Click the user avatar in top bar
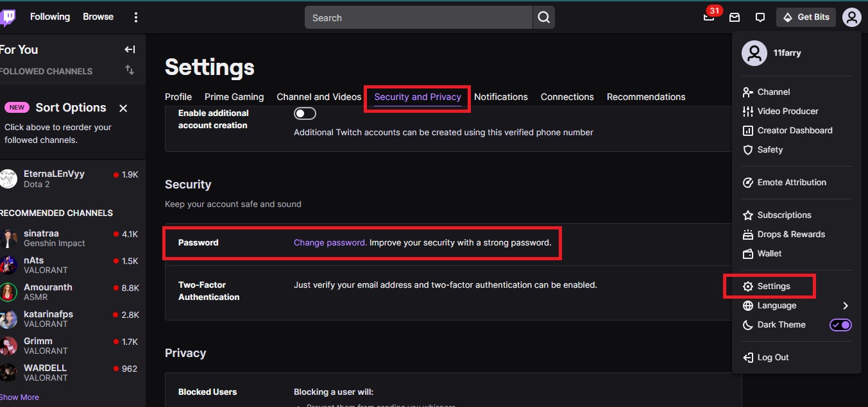Image resolution: width=868 pixels, height=407 pixels. click(851, 17)
